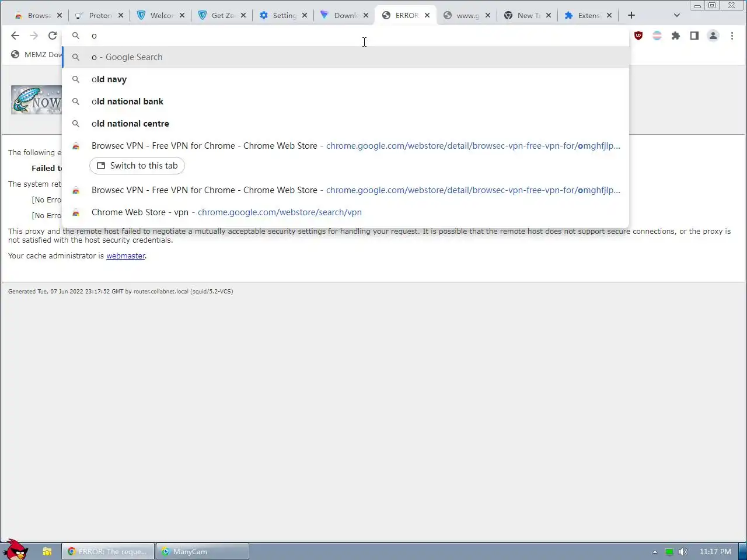Close the Browsec tab

pyautogui.click(x=60, y=15)
